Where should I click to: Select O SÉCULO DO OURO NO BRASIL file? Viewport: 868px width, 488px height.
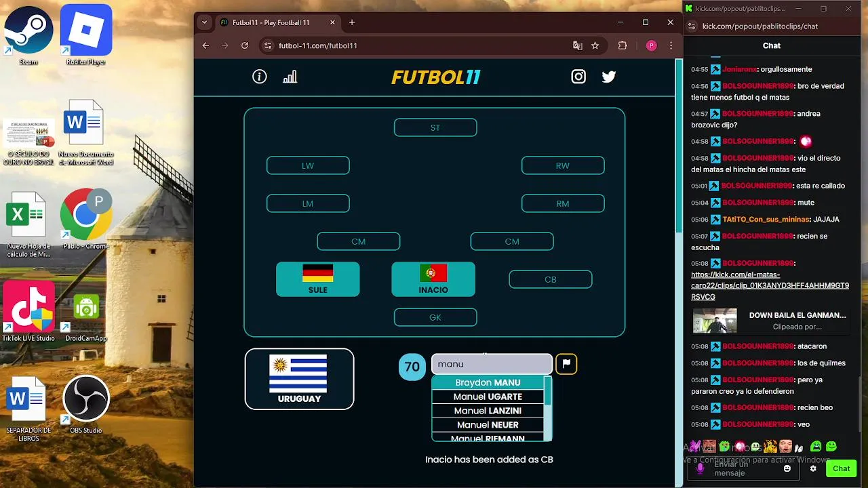28,142
